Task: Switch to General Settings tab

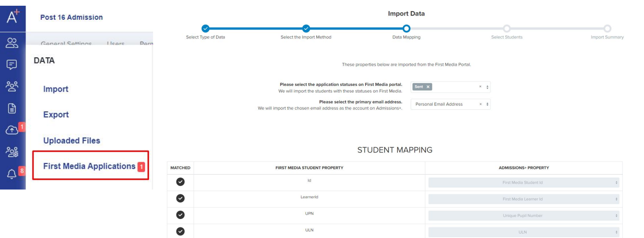Action: (66, 44)
